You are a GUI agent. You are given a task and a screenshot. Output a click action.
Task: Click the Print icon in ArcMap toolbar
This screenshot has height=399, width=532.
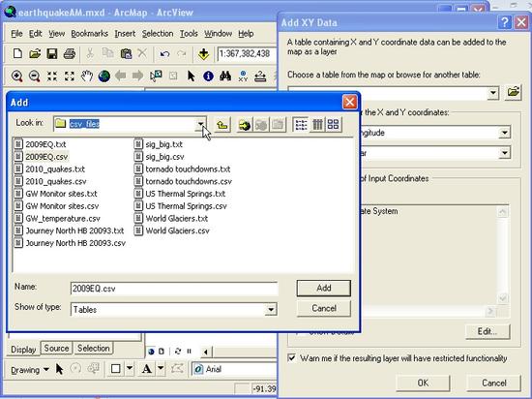(70, 53)
